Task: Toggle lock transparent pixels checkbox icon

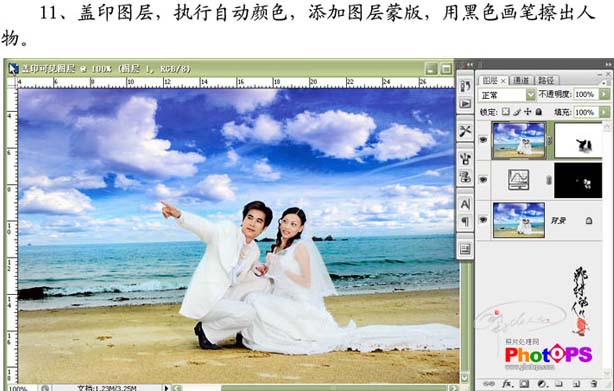Action: pyautogui.click(x=506, y=112)
